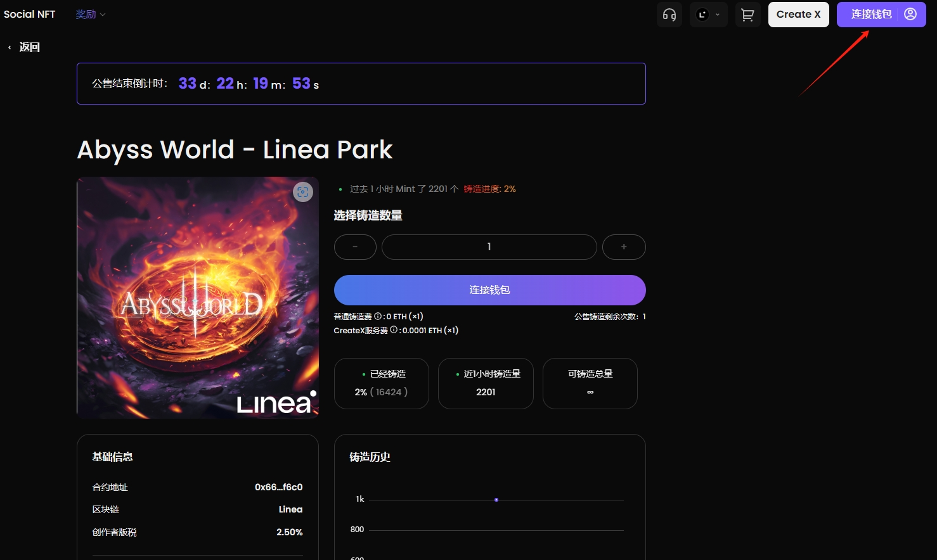Viewport: 937px width, 560px height.
Task: Click info icon beside CreateX服务费
Action: pyautogui.click(x=394, y=330)
